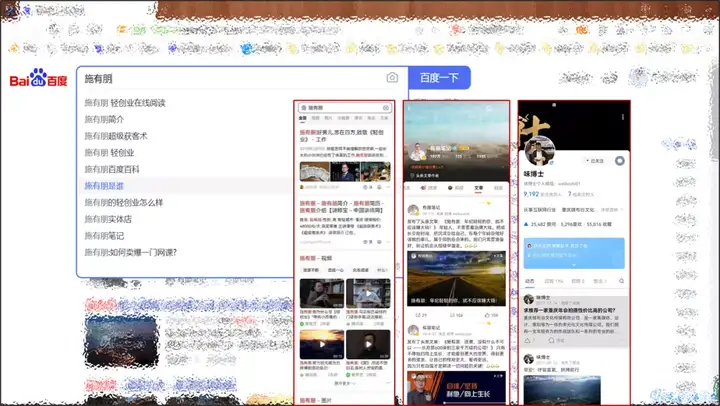Open the 自律/坚持 向上生长 banner image
Viewport: 720px width, 406px height.
[456, 388]
